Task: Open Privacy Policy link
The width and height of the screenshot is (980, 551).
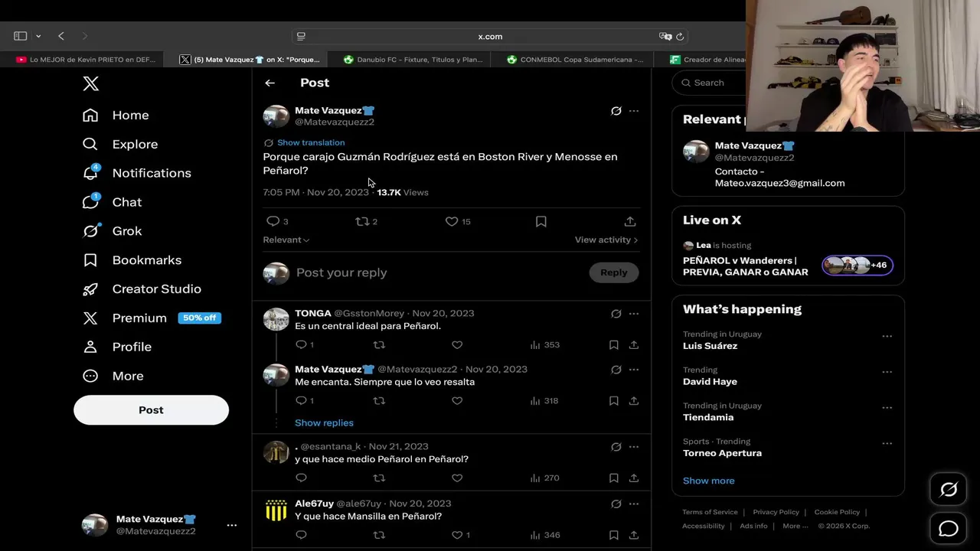Action: [x=776, y=512]
